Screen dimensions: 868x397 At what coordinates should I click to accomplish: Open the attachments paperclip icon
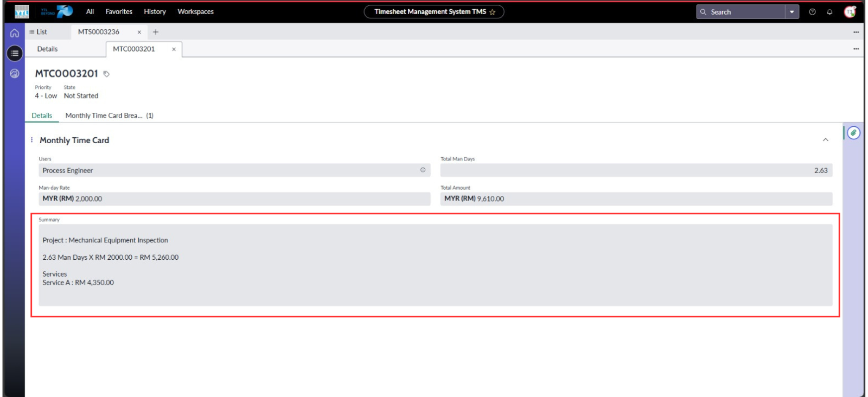point(853,133)
